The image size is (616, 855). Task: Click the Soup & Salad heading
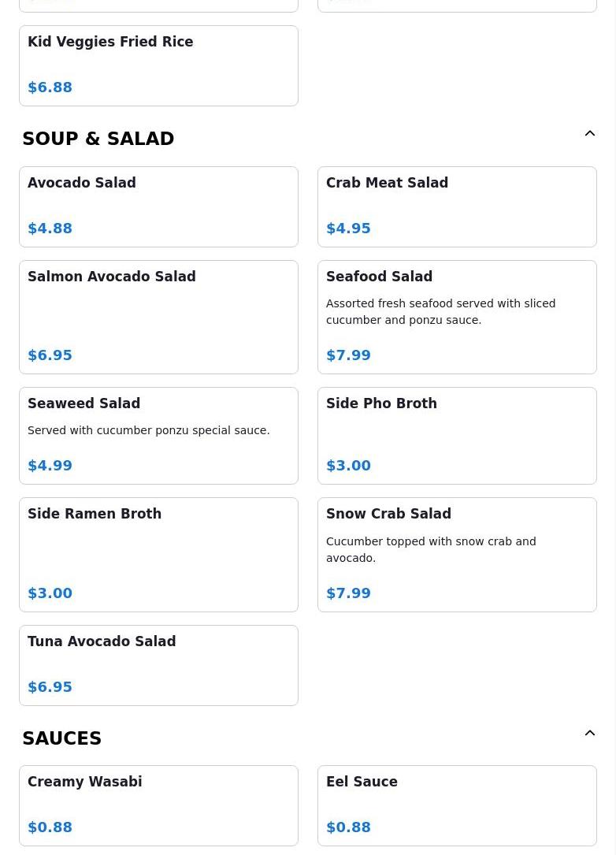(98, 139)
